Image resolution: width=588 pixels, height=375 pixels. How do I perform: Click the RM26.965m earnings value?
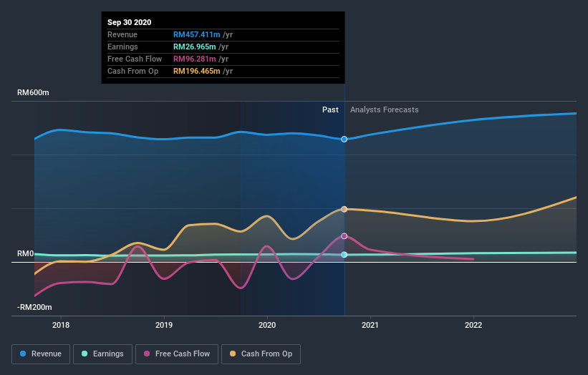[x=194, y=47]
